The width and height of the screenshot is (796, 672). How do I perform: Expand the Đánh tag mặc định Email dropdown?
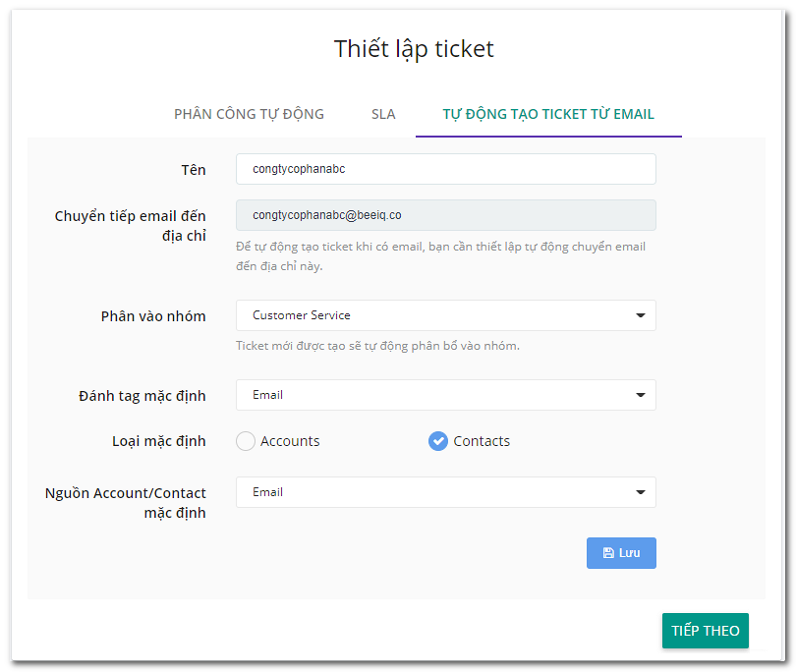click(446, 395)
